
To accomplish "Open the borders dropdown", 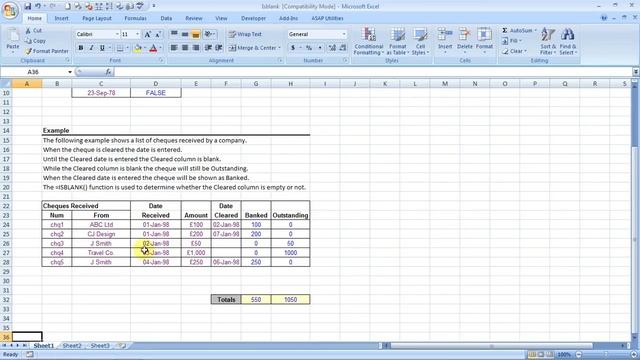I will (x=127, y=48).
